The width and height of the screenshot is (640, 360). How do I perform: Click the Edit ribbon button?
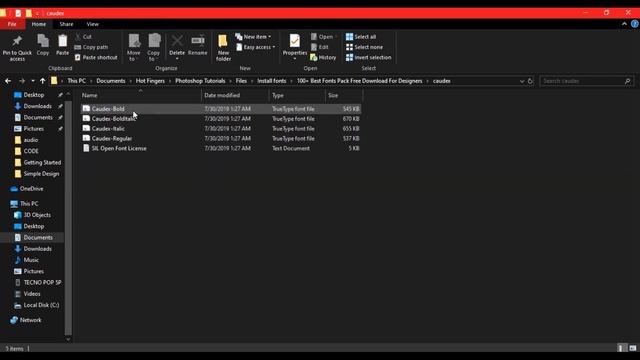click(x=320, y=47)
